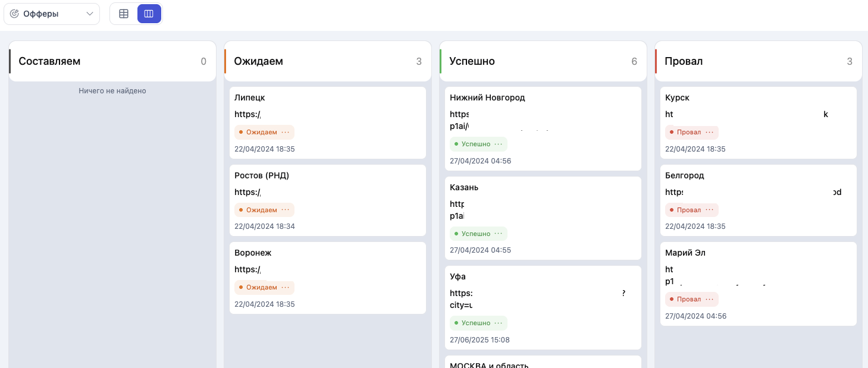Viewport: 868px width, 368px height.
Task: Open the URL link on the Белгород card
Action: 673,192
